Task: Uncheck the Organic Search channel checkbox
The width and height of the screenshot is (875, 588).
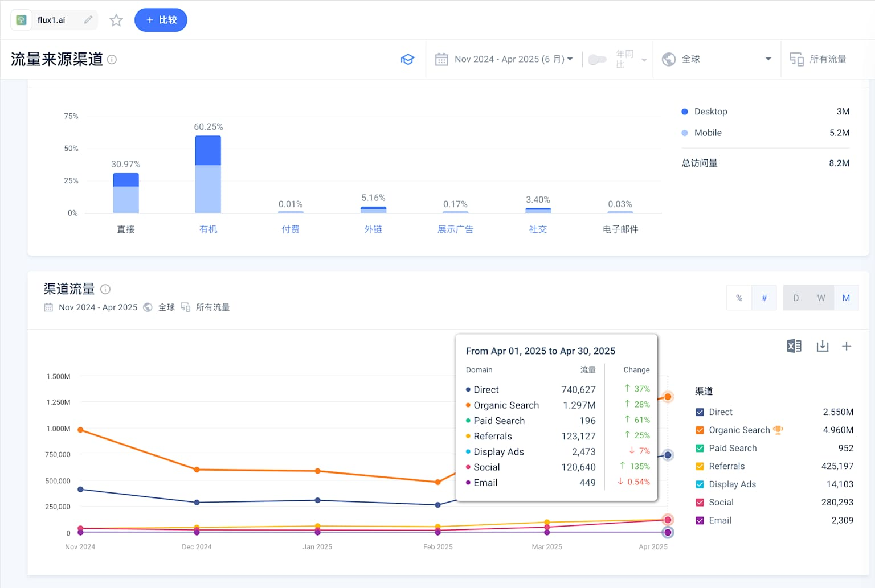Action: coord(700,430)
